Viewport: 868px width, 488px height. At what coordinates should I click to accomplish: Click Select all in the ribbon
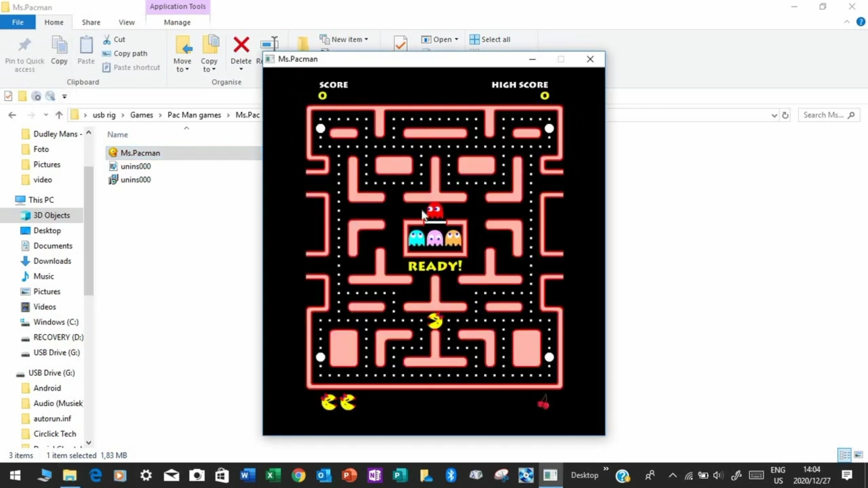(x=490, y=39)
